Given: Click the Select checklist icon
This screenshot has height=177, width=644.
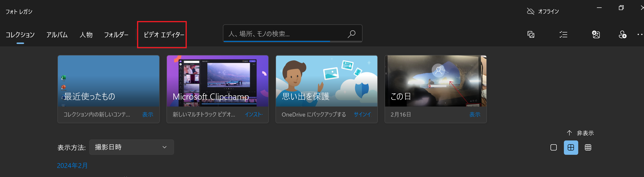Looking at the screenshot, I should pos(563,34).
